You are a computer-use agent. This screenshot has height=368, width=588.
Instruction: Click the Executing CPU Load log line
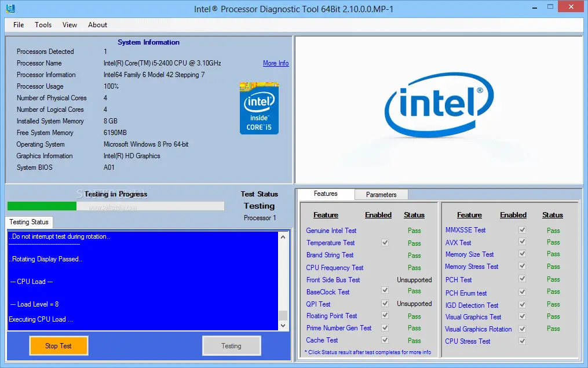click(41, 319)
